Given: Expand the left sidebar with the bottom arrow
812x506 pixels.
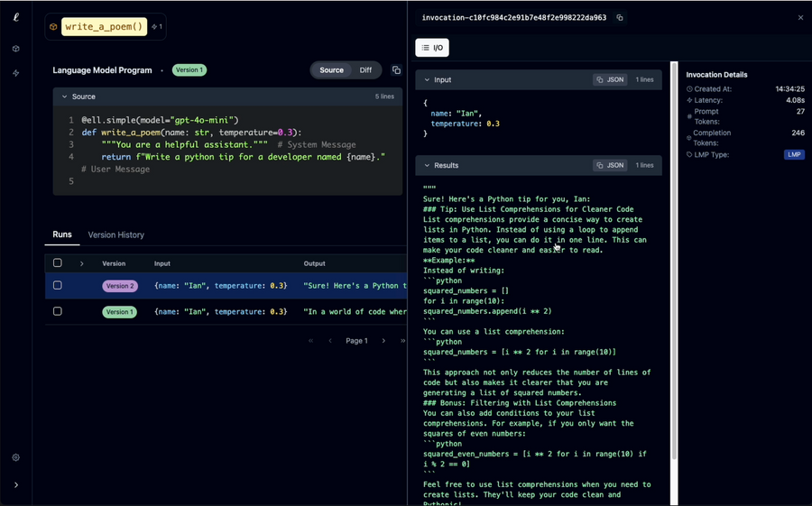Looking at the screenshot, I should tap(16, 484).
